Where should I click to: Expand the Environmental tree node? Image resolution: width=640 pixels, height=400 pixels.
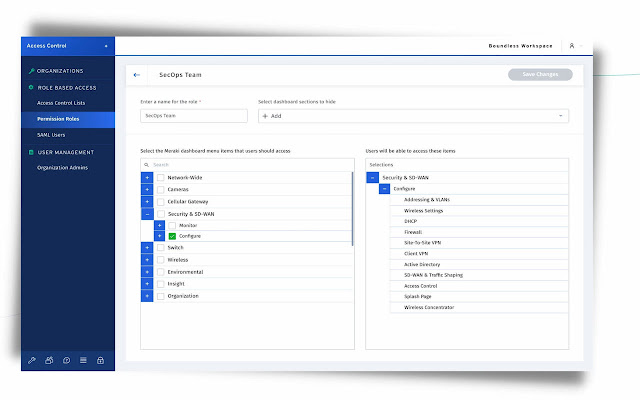click(x=147, y=272)
